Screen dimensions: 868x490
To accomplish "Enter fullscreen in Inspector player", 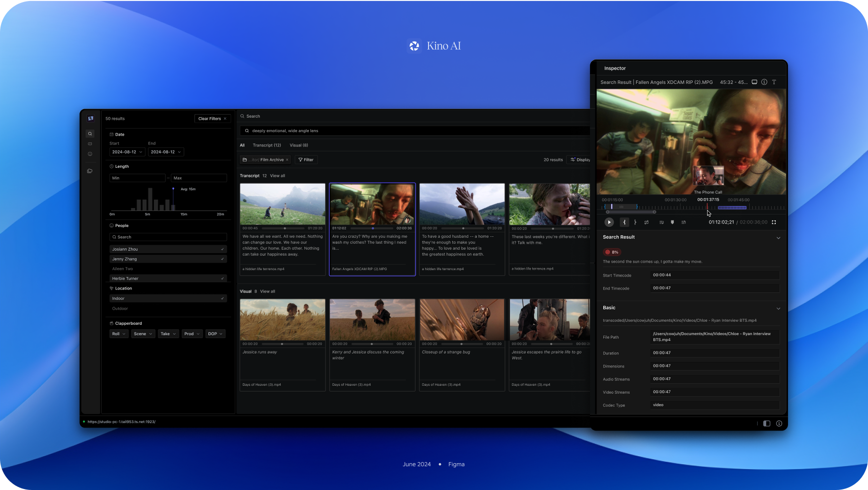I will coord(774,222).
